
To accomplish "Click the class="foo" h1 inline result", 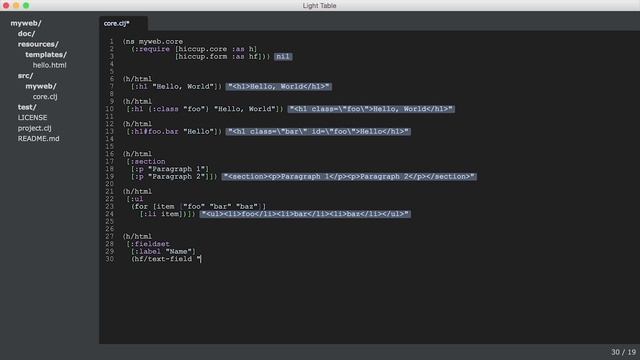I will pos(371,109).
